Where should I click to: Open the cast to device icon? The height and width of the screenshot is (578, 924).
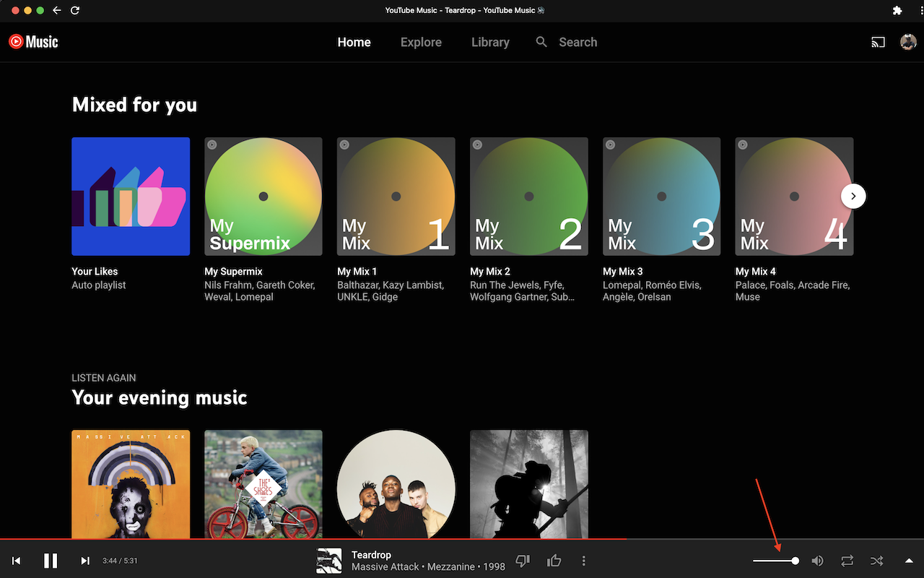pyautogui.click(x=878, y=42)
